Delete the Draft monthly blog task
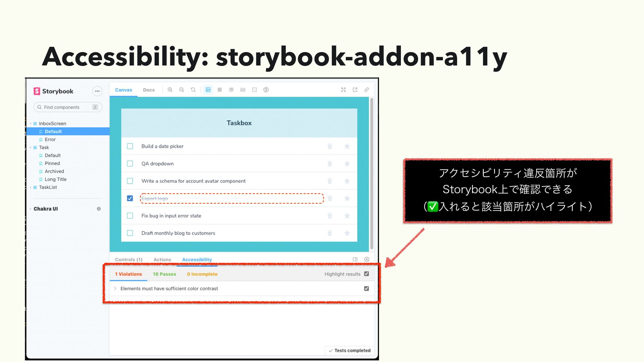Viewport: 644px width, 362px height. click(x=330, y=233)
